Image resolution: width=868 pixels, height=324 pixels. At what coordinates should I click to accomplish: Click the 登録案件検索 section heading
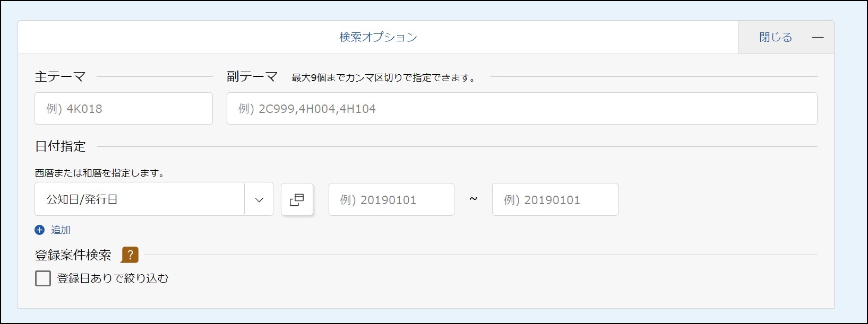[73, 255]
